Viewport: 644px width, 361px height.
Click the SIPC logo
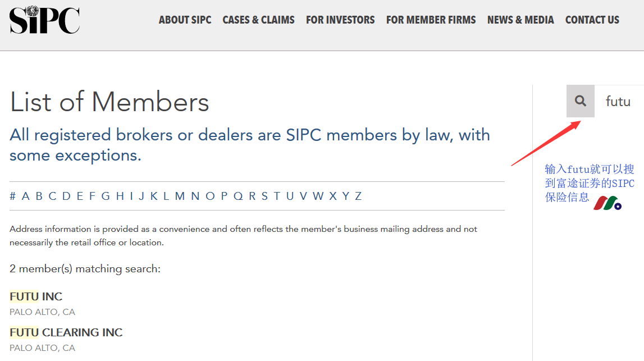44,20
